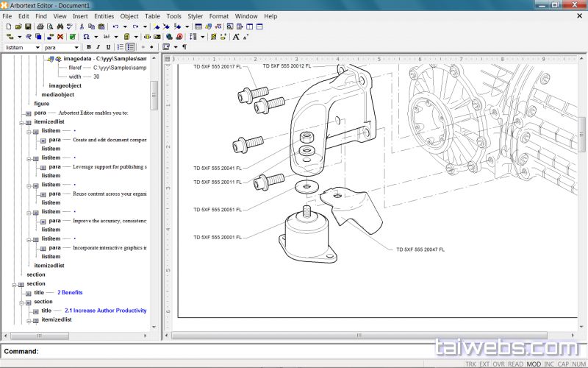
Task: Select the '2 Benefits' title node
Action: pyautogui.click(x=70, y=292)
